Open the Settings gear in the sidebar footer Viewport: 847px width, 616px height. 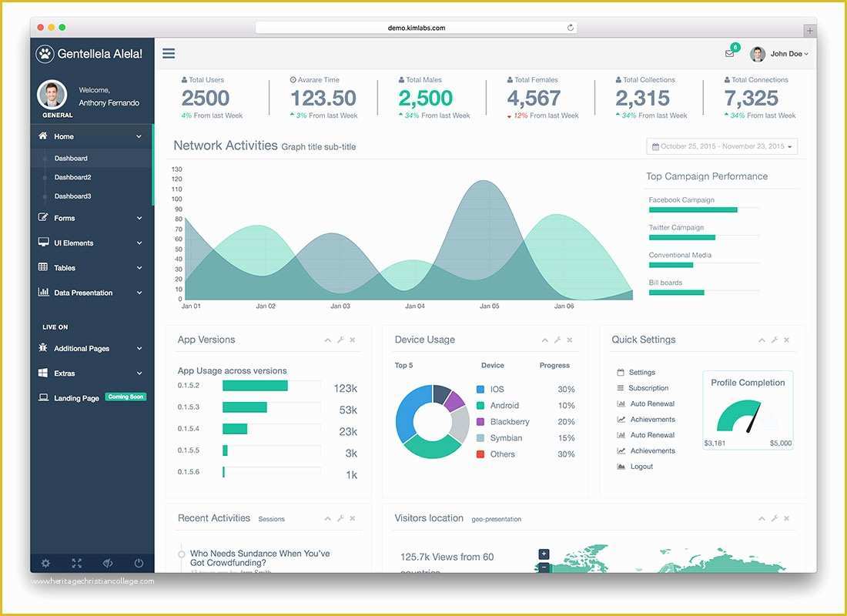click(x=46, y=563)
